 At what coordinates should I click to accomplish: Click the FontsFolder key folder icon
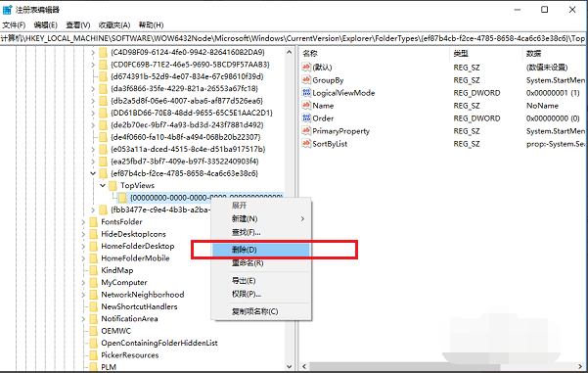click(x=94, y=222)
